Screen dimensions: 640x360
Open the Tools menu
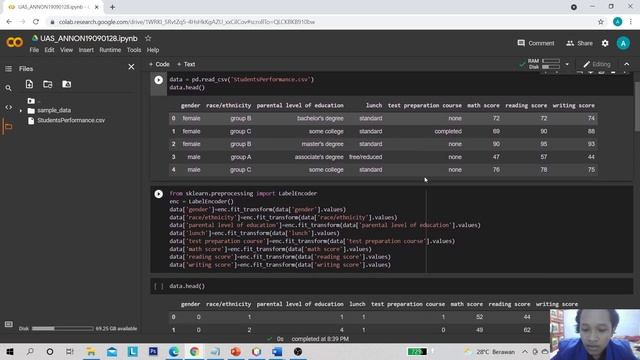coord(134,50)
